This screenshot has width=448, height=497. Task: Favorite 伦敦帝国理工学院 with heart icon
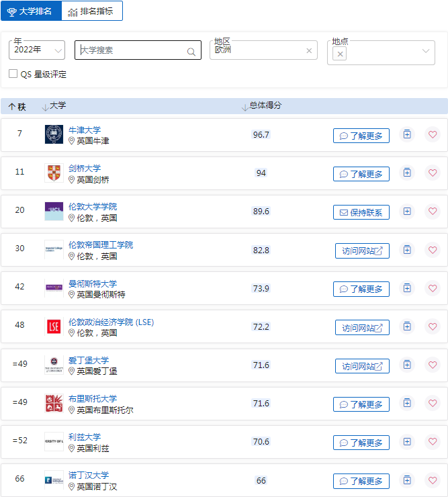pos(433,250)
